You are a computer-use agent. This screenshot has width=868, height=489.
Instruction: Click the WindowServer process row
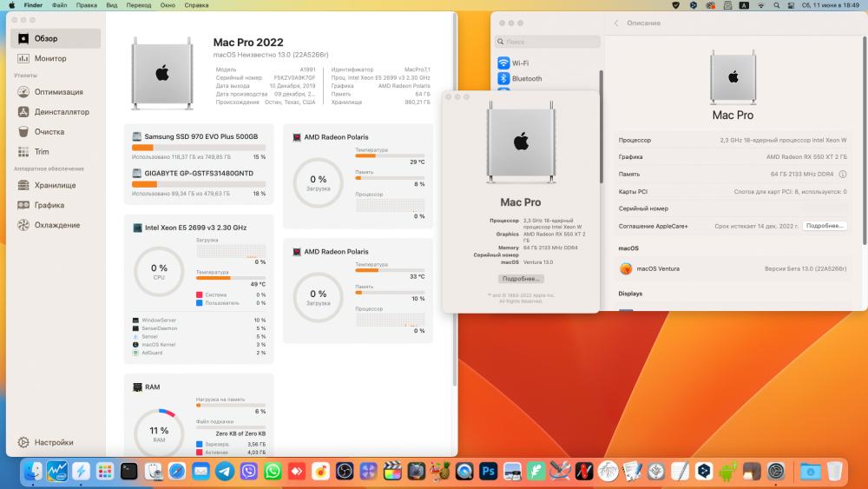pos(199,320)
